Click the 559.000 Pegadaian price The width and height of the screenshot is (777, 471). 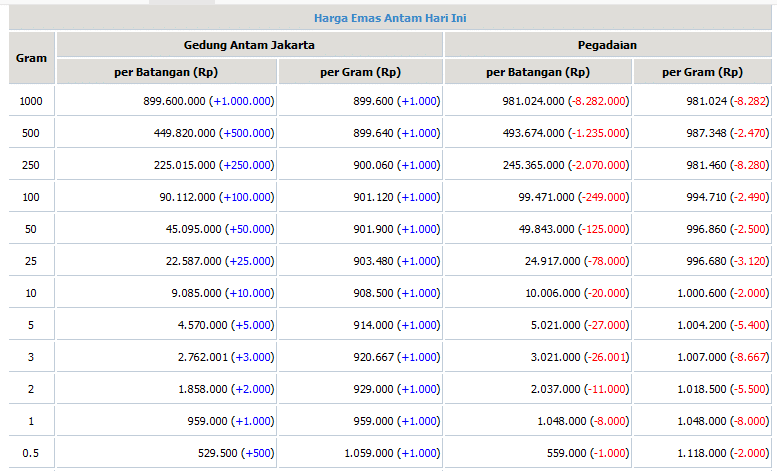coord(567,453)
